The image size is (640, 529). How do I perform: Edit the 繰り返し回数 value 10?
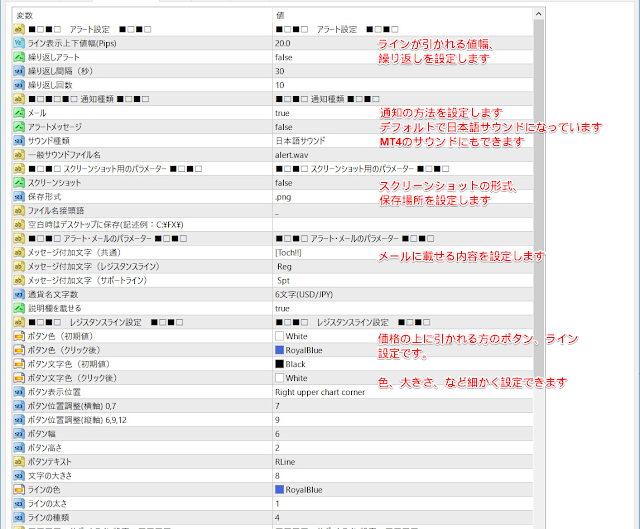click(280, 85)
